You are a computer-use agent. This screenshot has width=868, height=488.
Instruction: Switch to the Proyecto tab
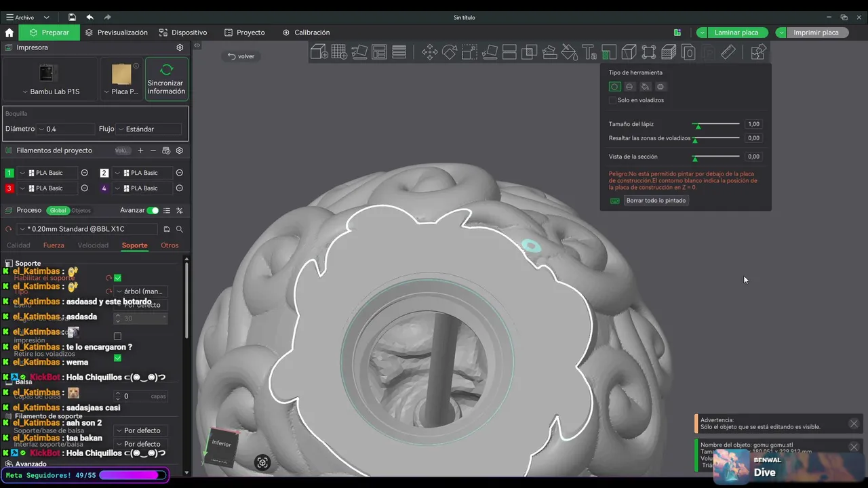pyautogui.click(x=245, y=33)
